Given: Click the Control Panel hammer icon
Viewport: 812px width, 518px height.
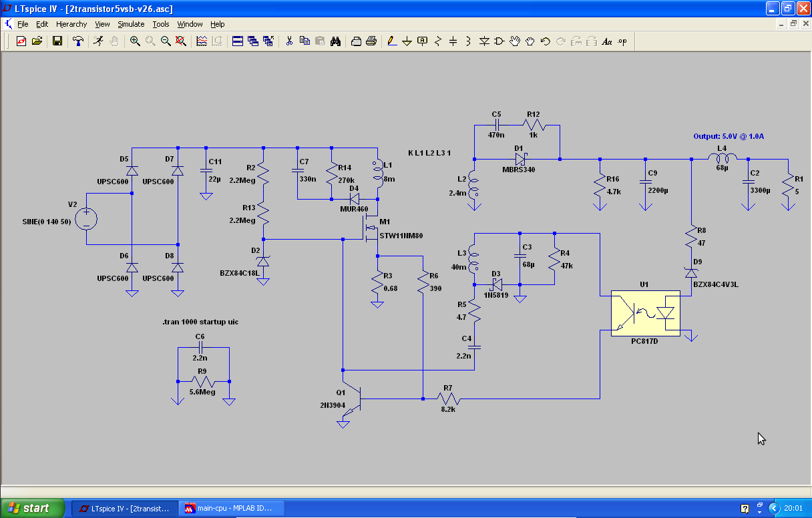Looking at the screenshot, I should [78, 41].
